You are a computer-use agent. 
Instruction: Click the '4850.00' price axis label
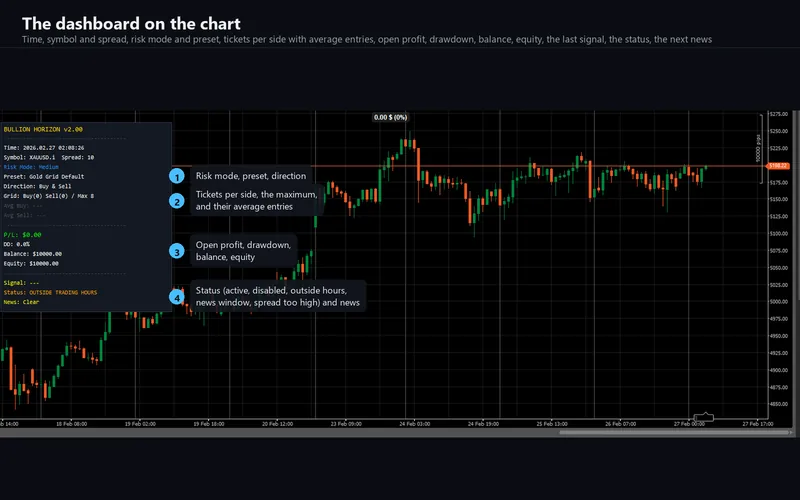pos(779,404)
